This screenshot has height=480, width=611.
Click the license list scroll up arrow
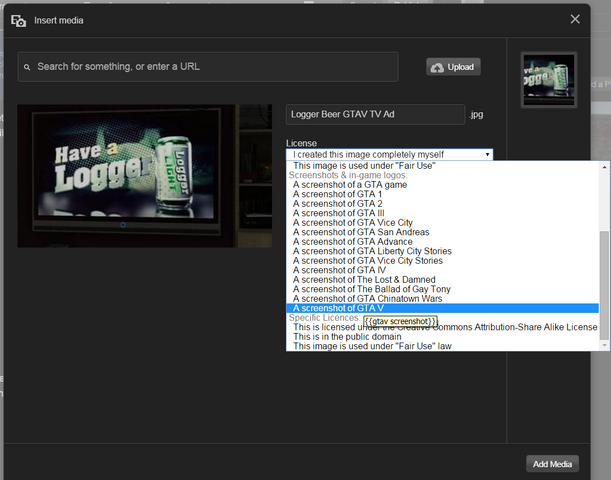coord(604,167)
